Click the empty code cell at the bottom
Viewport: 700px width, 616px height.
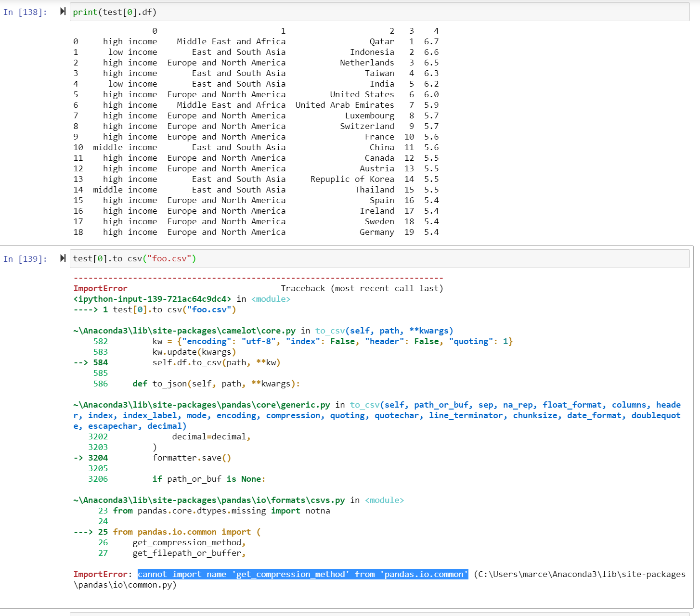[337, 613]
